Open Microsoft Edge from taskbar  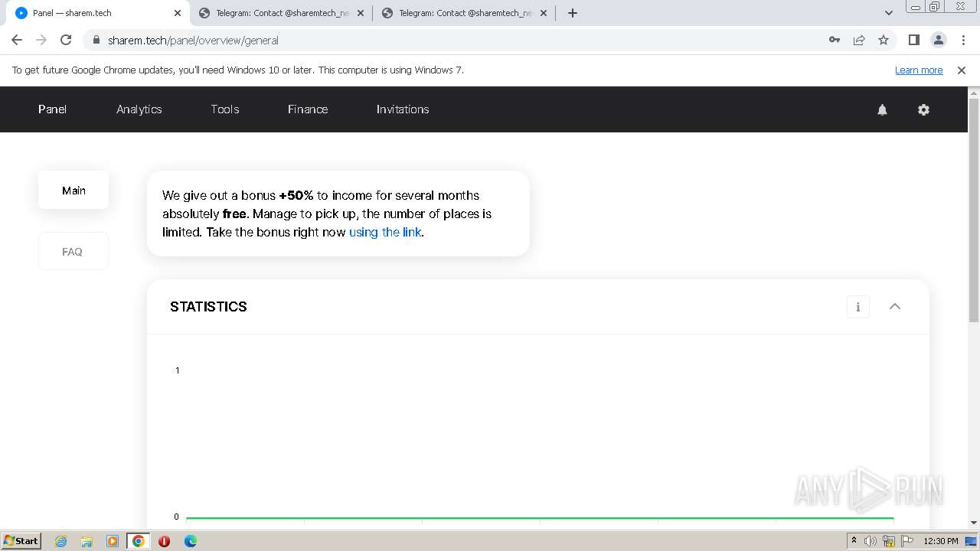191,541
